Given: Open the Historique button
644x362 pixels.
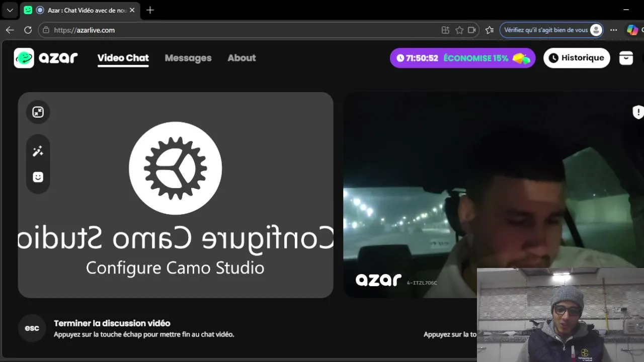Looking at the screenshot, I should (x=577, y=58).
